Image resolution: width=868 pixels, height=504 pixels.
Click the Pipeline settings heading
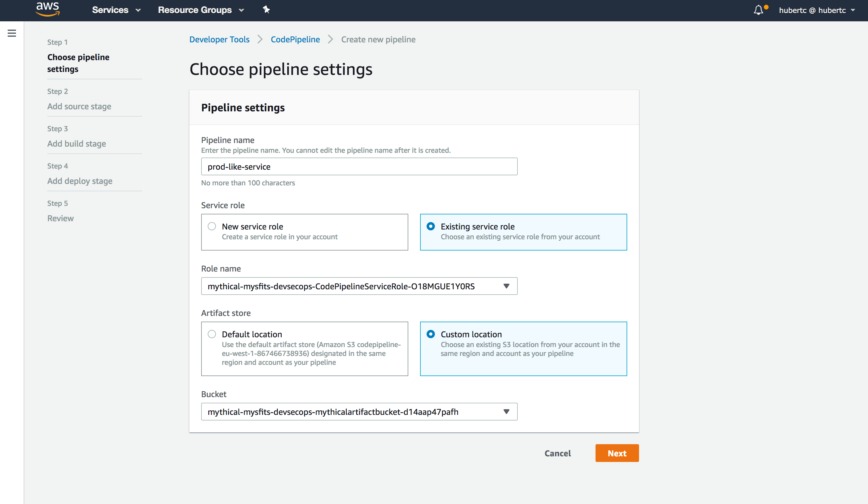243,107
